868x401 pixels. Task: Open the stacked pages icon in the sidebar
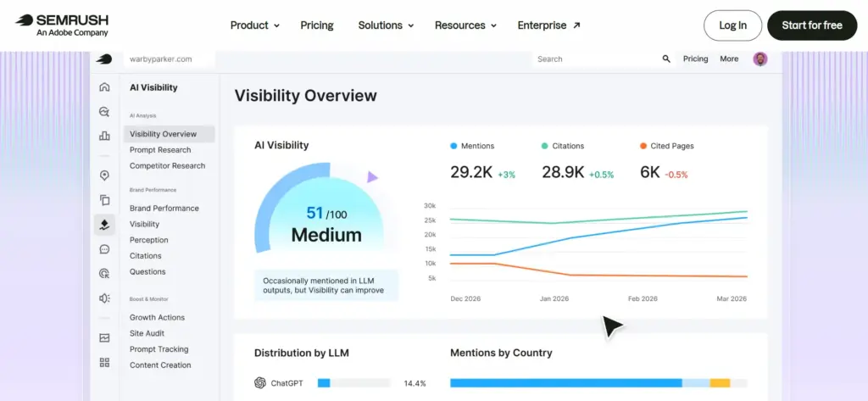[104, 200]
